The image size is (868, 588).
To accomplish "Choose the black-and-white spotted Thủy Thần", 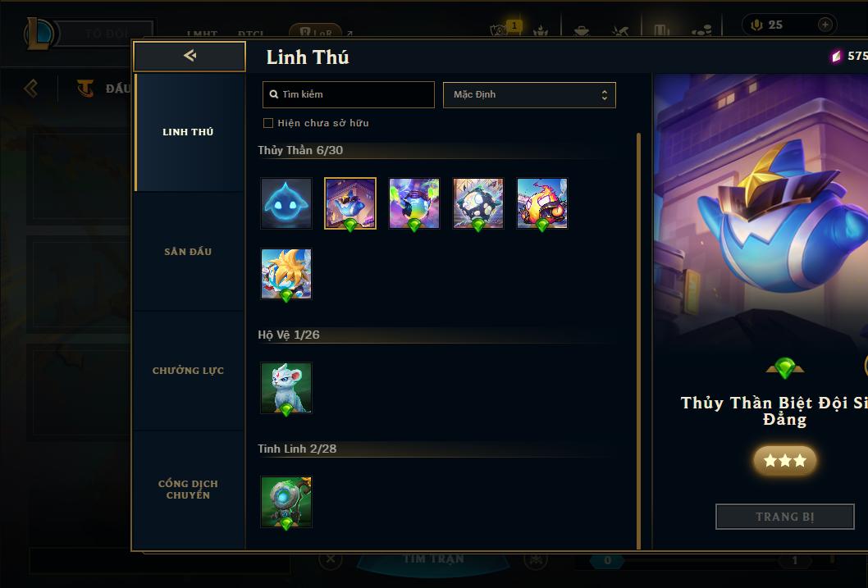I will point(477,203).
